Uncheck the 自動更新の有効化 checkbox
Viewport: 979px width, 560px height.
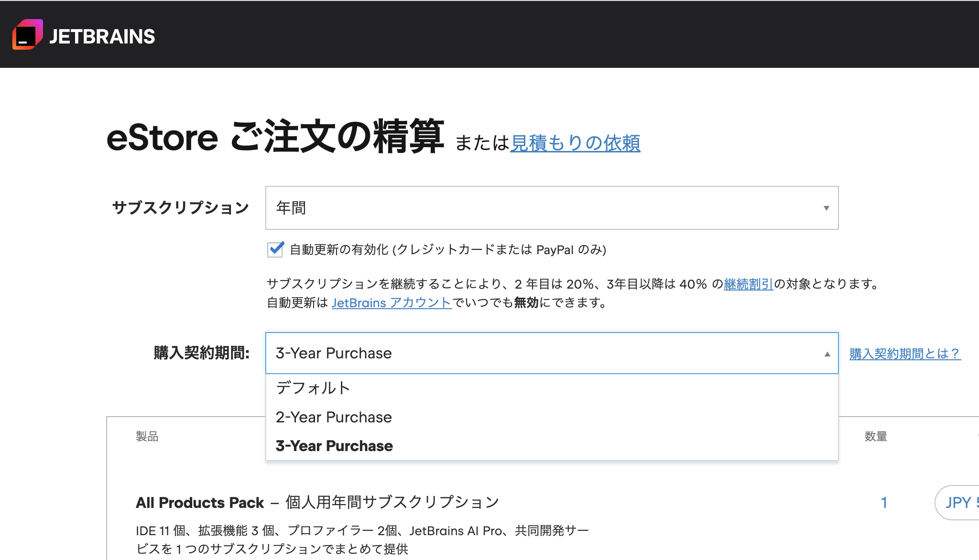(275, 249)
